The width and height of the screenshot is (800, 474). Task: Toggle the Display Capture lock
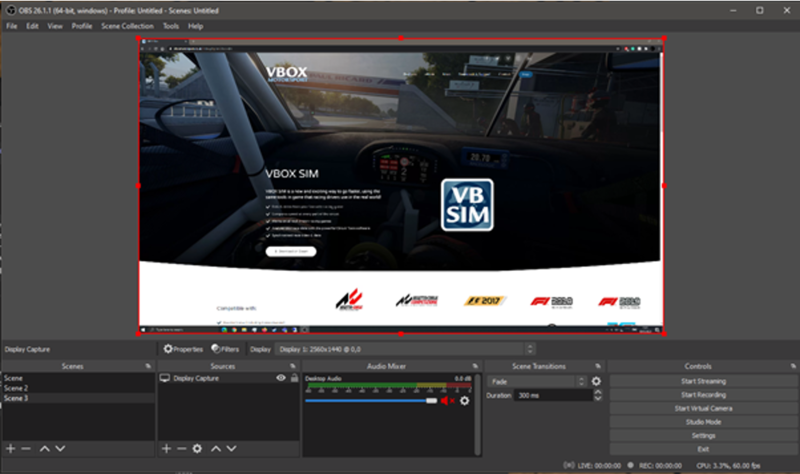pyautogui.click(x=294, y=378)
